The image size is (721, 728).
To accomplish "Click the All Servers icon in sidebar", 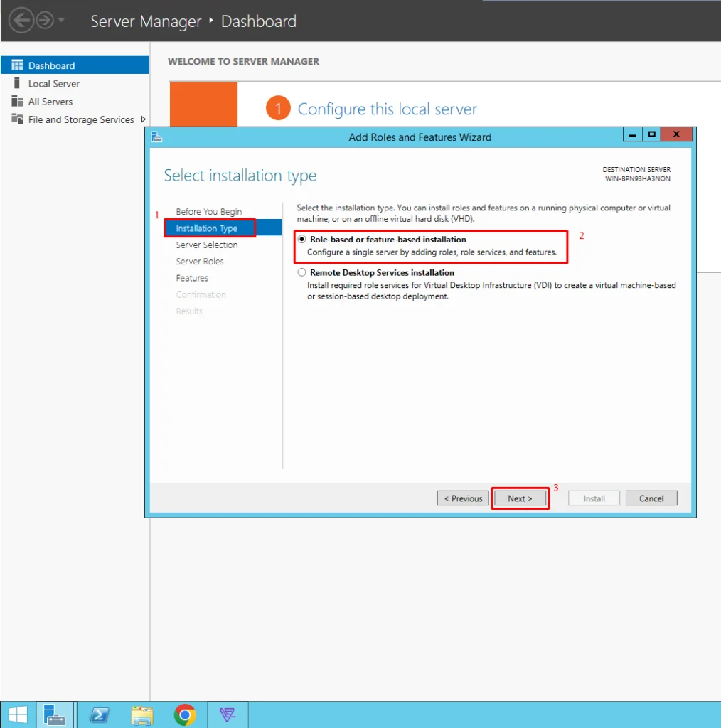I will point(17,101).
